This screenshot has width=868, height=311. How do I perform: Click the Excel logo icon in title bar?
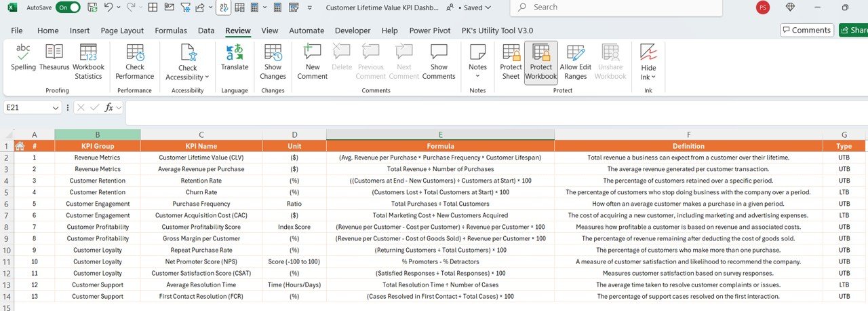12,7
